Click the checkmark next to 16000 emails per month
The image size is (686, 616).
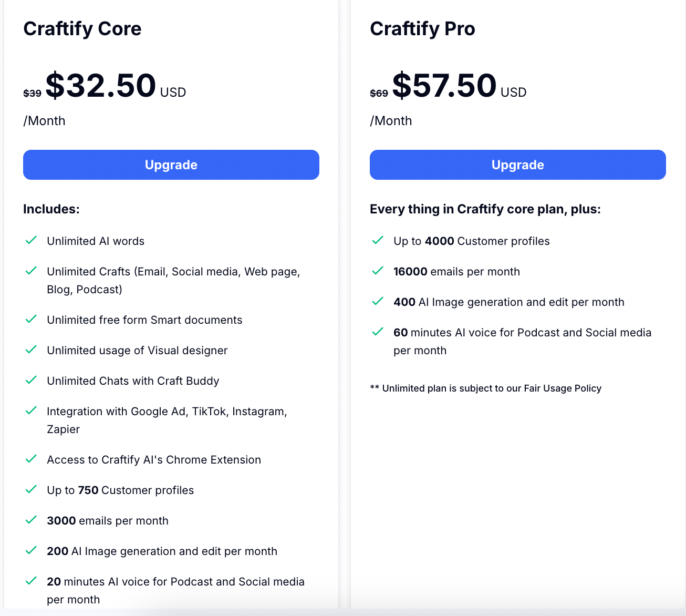click(378, 271)
